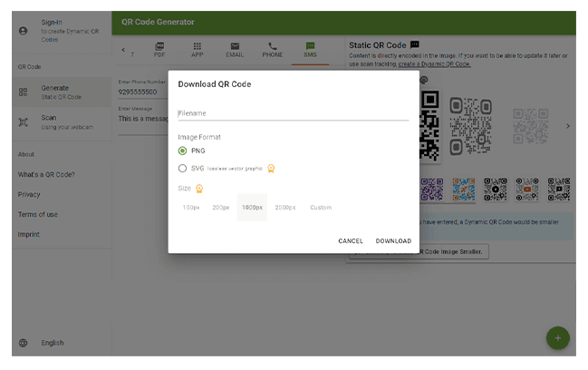The height and width of the screenshot is (370, 588).
Task: Follow the create a Dynamic QR Code link
Action: tap(434, 64)
